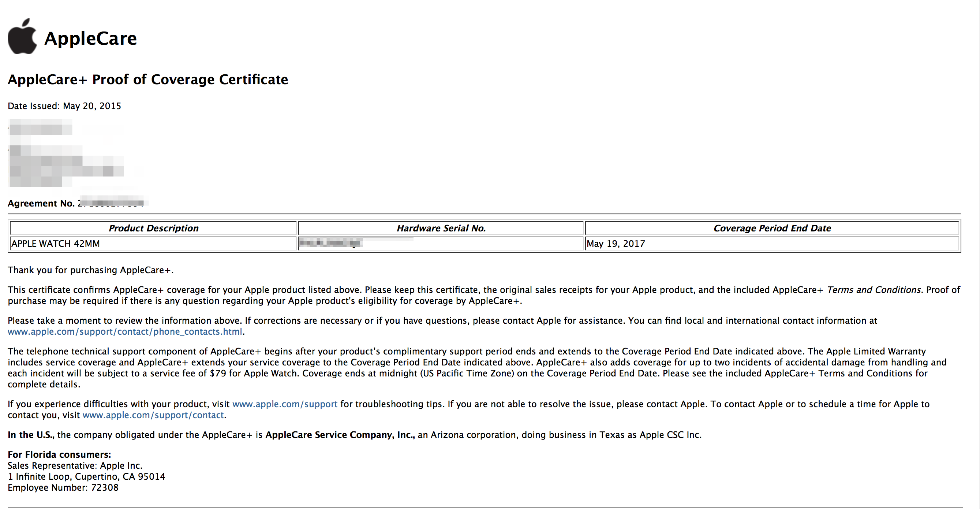
Task: Click the bold AppleCare Service Company, Inc. text
Action: 340,435
